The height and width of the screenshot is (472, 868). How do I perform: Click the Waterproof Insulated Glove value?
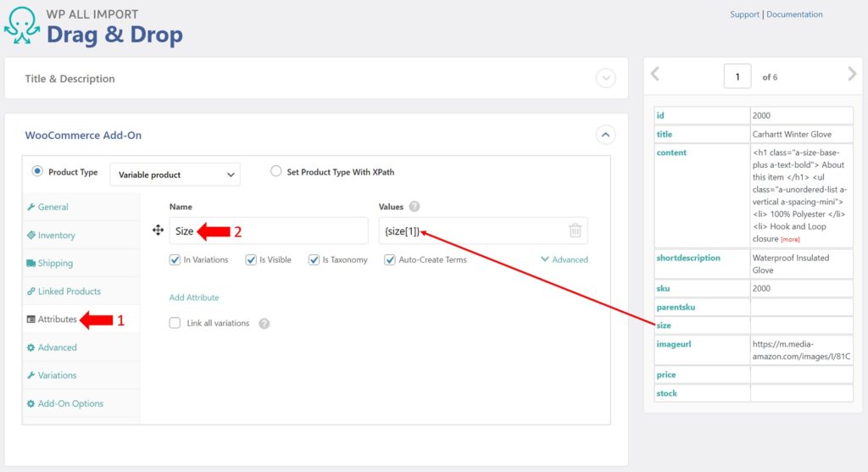[791, 264]
